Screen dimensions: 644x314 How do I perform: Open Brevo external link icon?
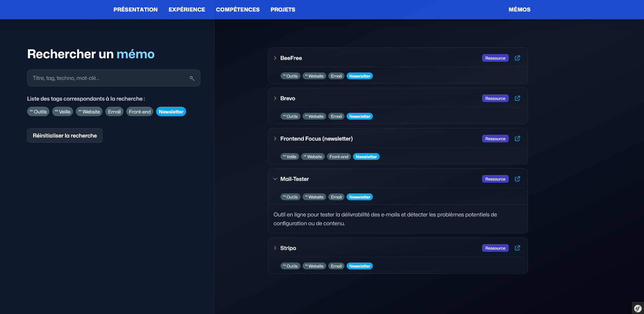tap(517, 98)
